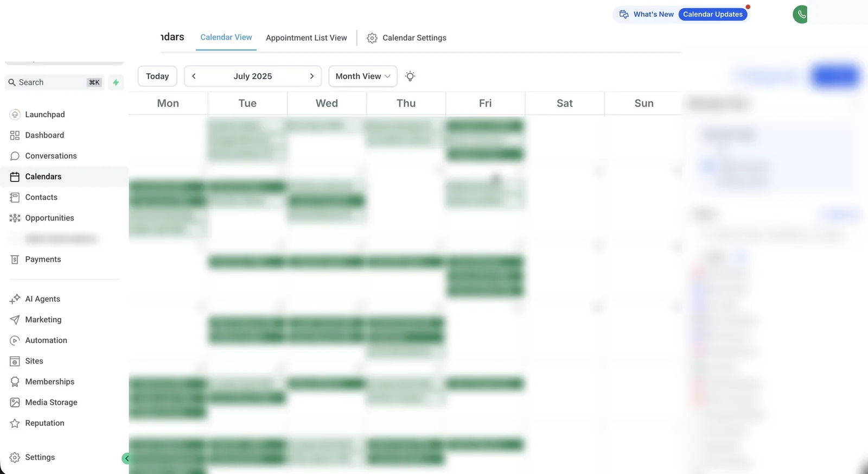868x474 pixels.
Task: Click the Contacts icon
Action: (15, 197)
